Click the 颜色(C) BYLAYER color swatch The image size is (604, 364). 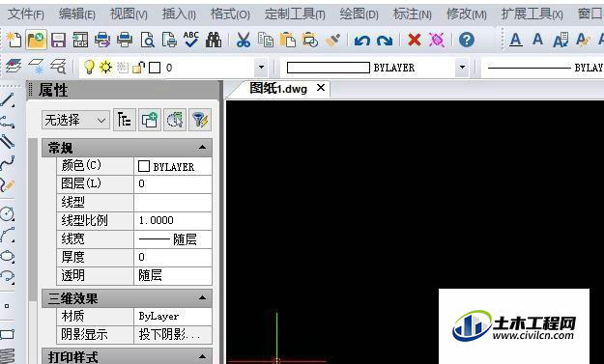pyautogui.click(x=144, y=166)
